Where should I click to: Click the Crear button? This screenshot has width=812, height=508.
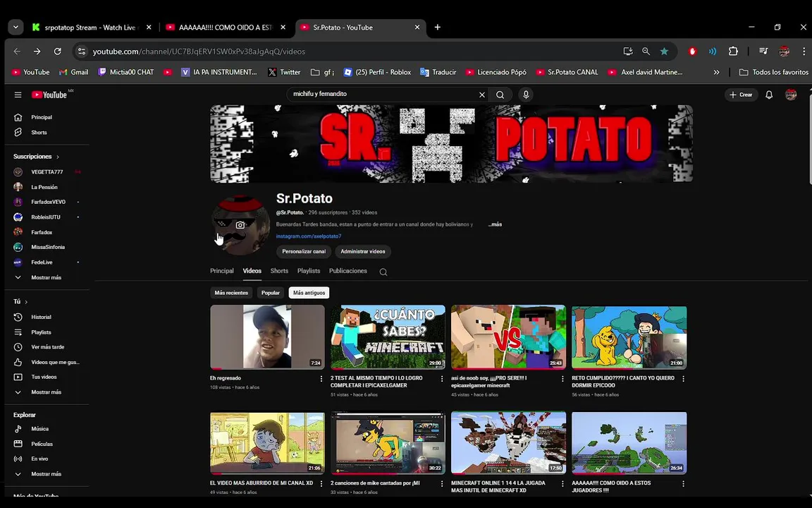[x=741, y=95]
